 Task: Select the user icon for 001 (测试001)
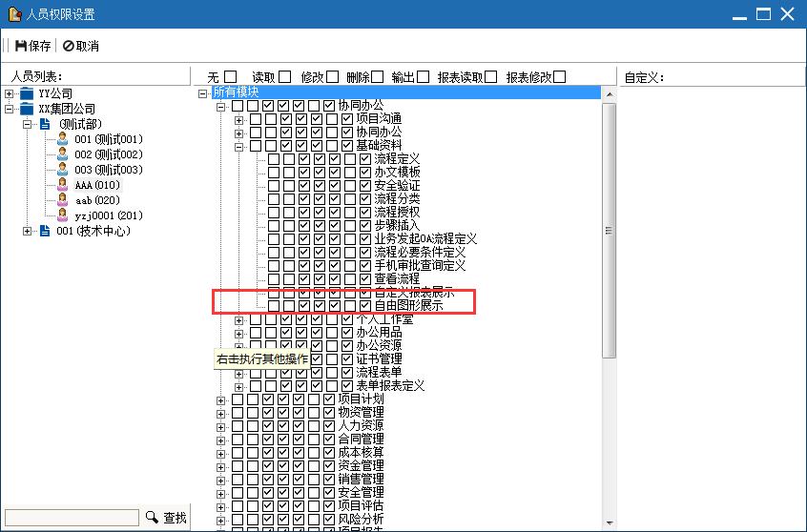click(x=63, y=139)
